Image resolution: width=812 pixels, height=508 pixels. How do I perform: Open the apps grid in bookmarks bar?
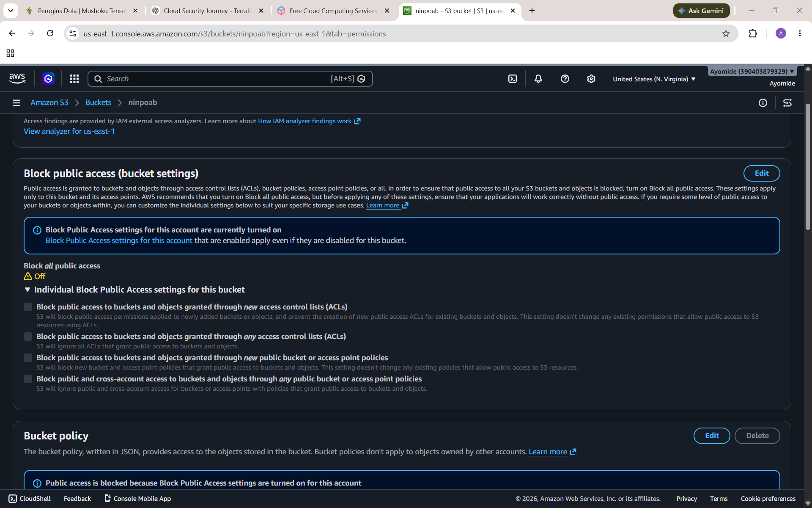(11, 53)
